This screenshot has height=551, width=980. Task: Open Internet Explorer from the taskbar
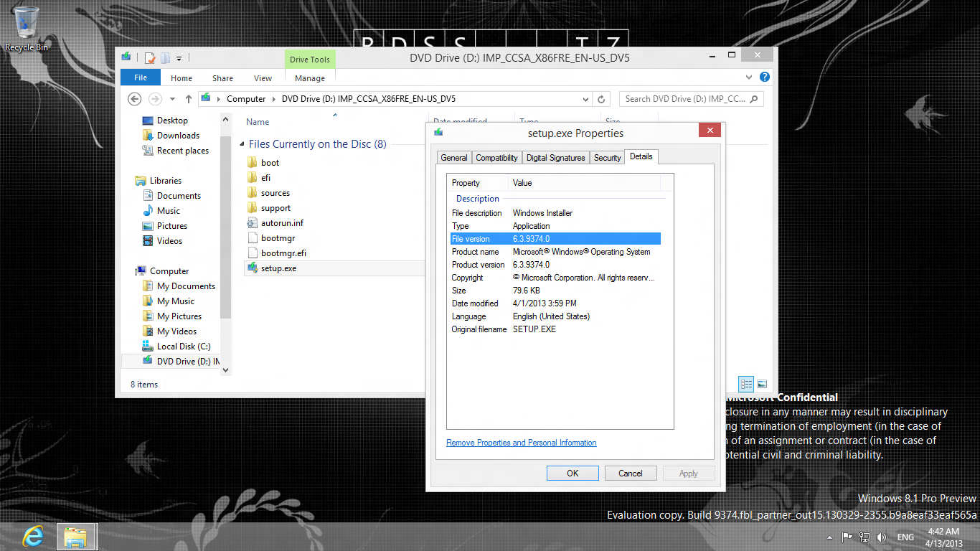(32, 536)
